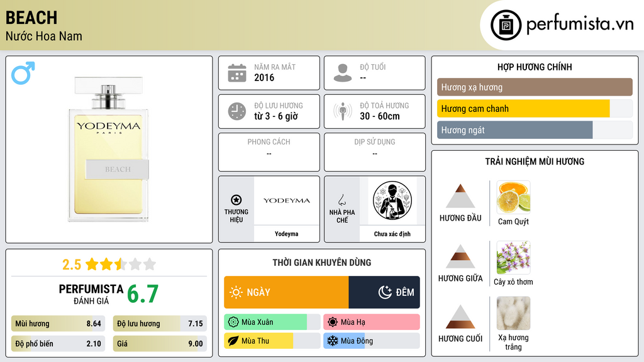Click the Dịp sử dụng card
Image resolution: width=644 pixels, height=362 pixels.
(x=375, y=152)
